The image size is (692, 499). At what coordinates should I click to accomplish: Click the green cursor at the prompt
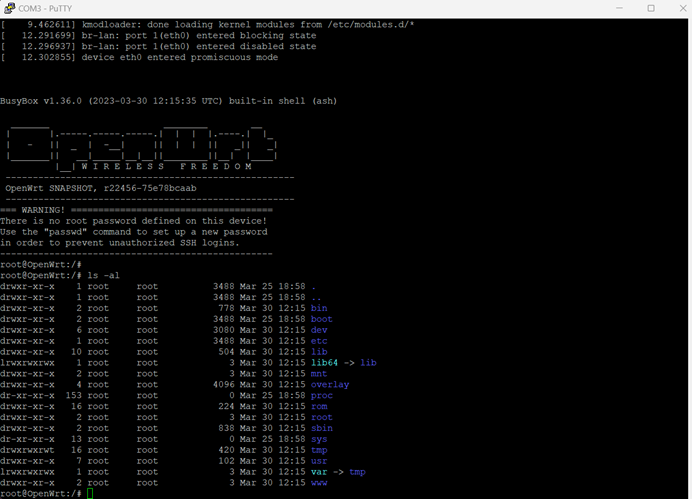(90, 494)
